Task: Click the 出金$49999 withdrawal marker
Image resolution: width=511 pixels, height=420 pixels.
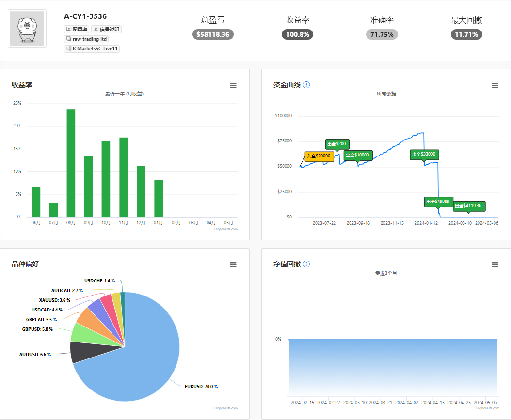Action: (x=438, y=202)
